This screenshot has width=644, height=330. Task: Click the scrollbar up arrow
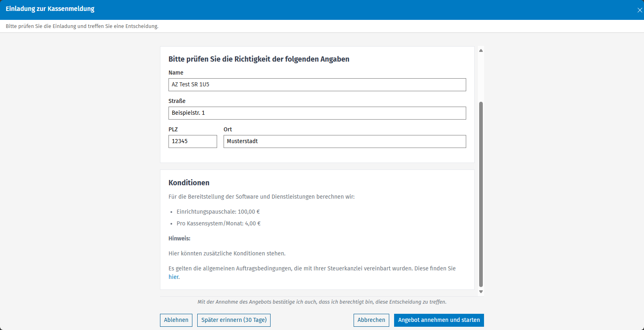(x=481, y=51)
